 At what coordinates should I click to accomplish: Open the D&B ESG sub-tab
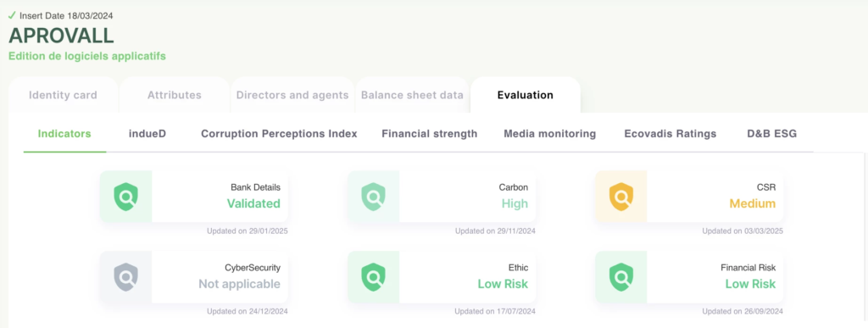point(765,134)
